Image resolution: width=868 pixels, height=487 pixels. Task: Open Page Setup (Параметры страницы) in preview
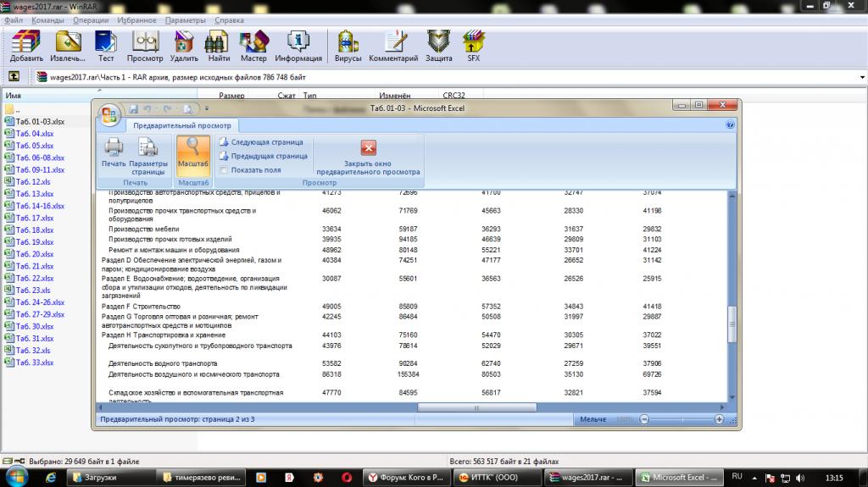[147, 154]
